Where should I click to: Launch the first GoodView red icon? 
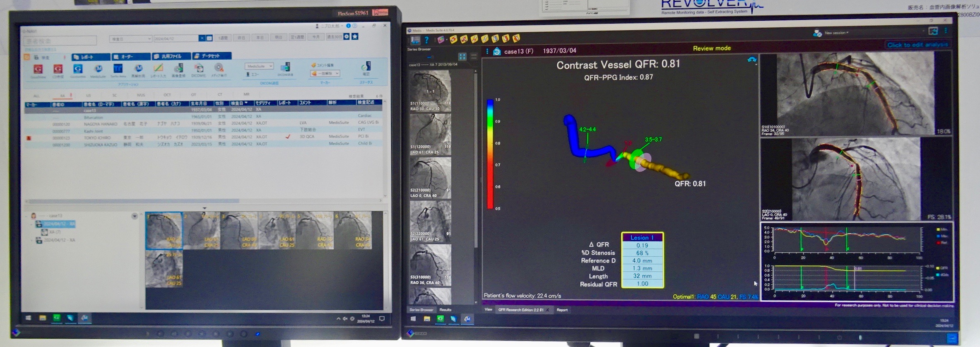38,69
